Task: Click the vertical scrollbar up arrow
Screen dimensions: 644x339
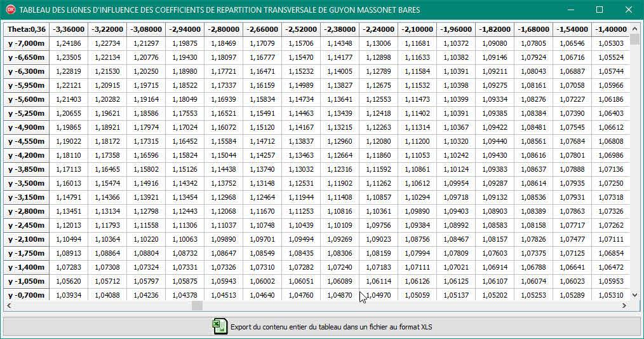Action: [634, 29]
